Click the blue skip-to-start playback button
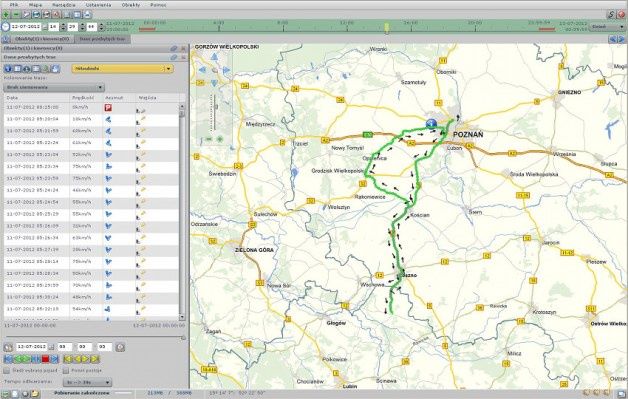628x399 pixels. point(8,359)
